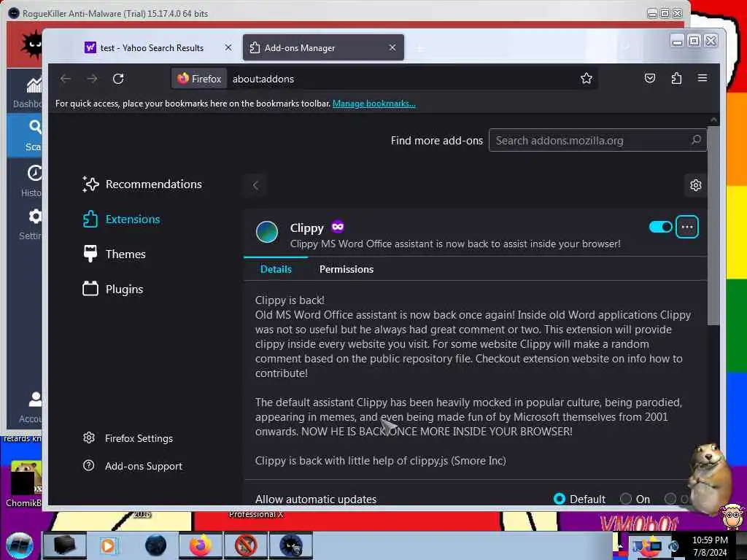This screenshot has height=560, width=747.
Task: Open the Extensions toolbar puzzle icon
Action: pos(676,78)
